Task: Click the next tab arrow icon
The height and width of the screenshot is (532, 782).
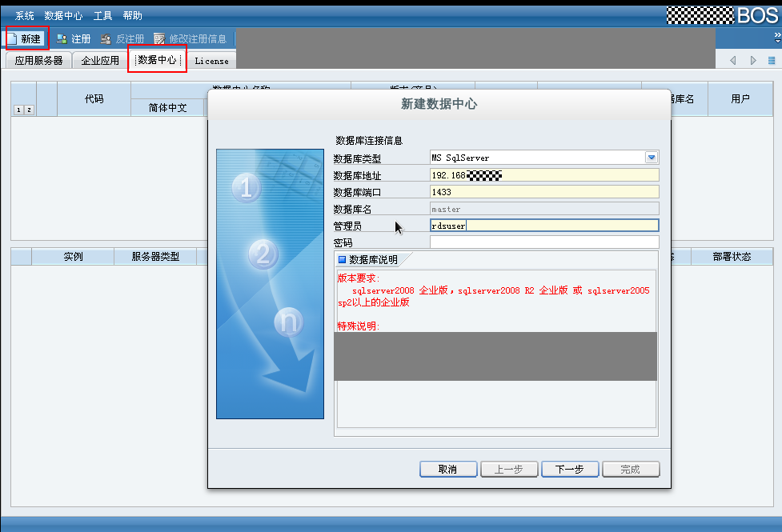Action: pyautogui.click(x=753, y=60)
